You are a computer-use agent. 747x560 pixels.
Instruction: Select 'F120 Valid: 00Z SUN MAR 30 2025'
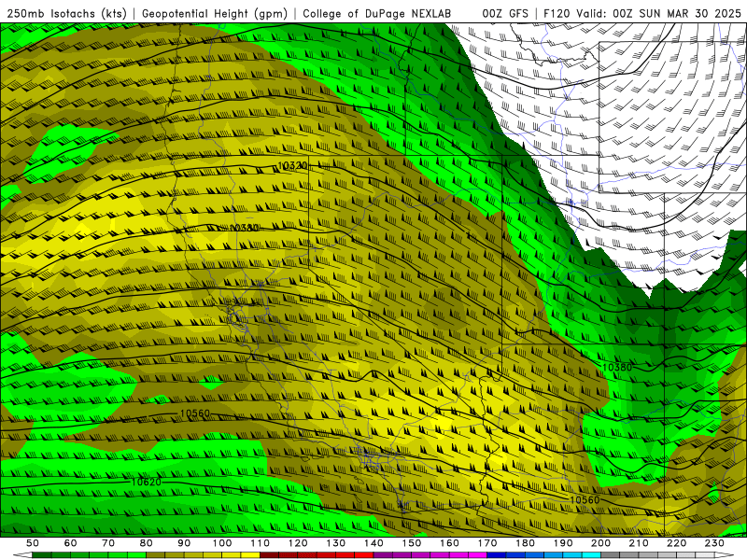pos(642,13)
